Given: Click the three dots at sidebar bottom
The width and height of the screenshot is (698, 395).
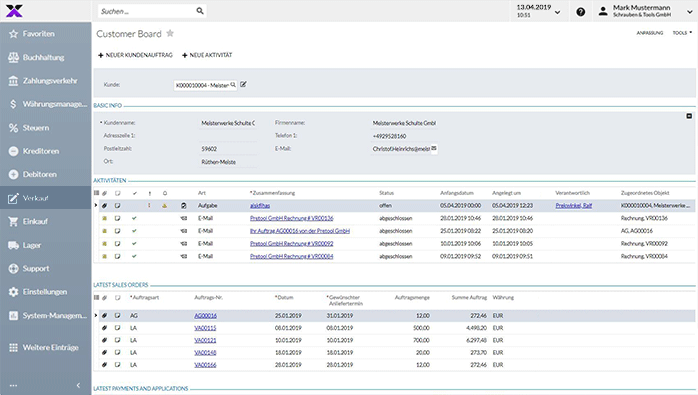Looking at the screenshot, I should 13,386.
